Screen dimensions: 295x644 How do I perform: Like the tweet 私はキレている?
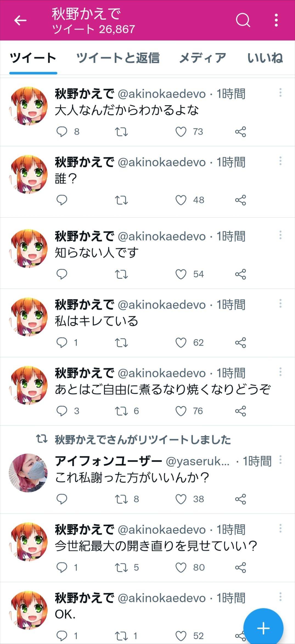pos(181,343)
